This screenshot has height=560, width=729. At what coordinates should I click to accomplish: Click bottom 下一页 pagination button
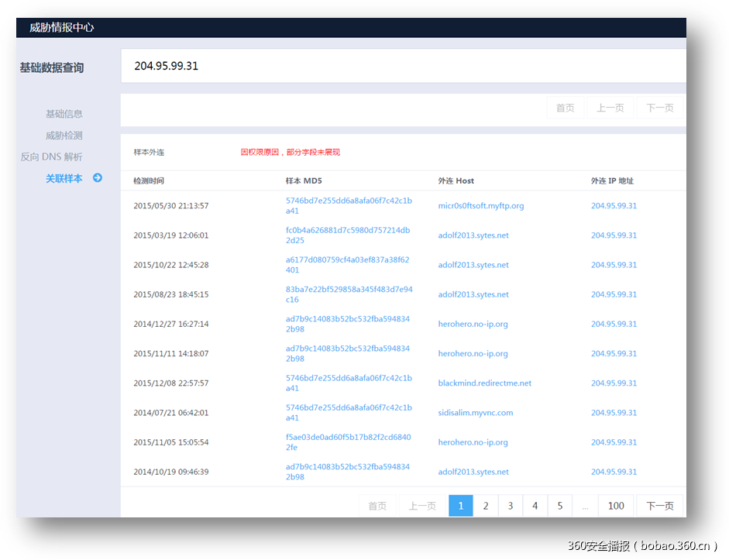(x=659, y=506)
